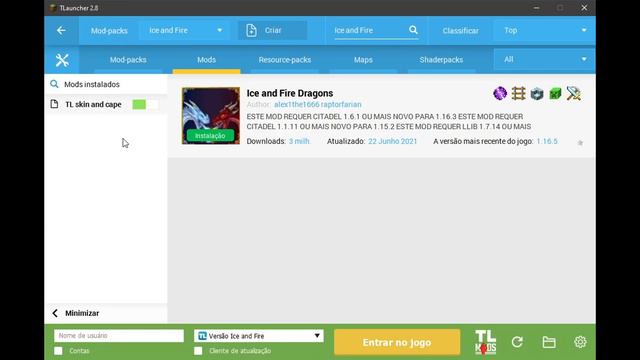Click the Mod-packs label in top bar

click(109, 31)
